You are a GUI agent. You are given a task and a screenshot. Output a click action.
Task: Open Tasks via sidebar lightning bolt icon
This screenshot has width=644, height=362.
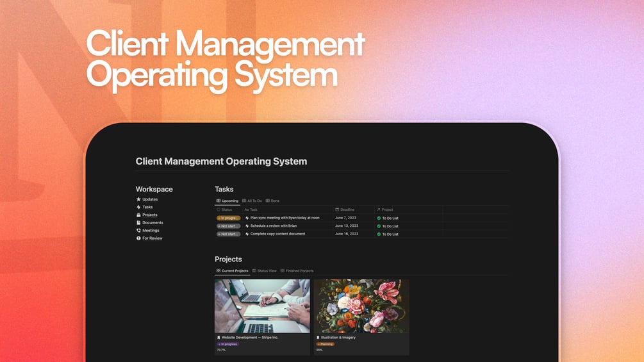(138, 207)
